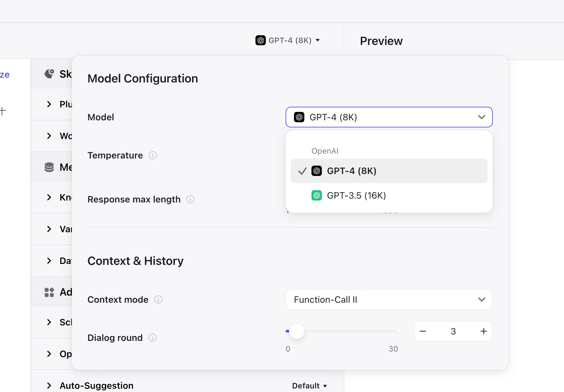The height and width of the screenshot is (392, 564).
Task: Expand the Kn... section chevron
Action: (x=49, y=197)
